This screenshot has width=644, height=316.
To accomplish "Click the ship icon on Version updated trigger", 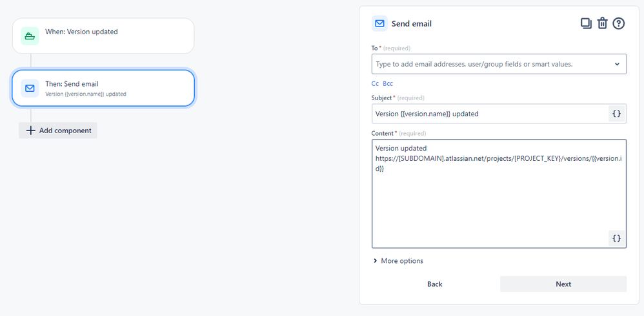I will tap(30, 36).
